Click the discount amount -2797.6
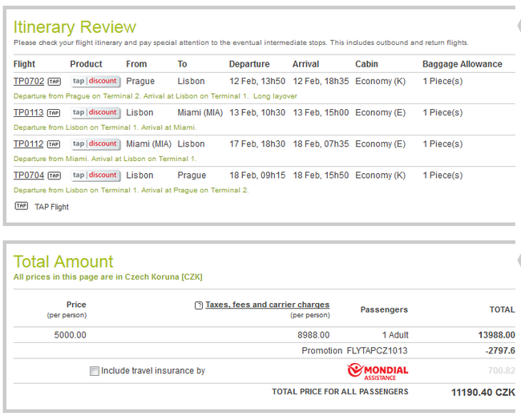The height and width of the screenshot is (420, 521). click(500, 350)
